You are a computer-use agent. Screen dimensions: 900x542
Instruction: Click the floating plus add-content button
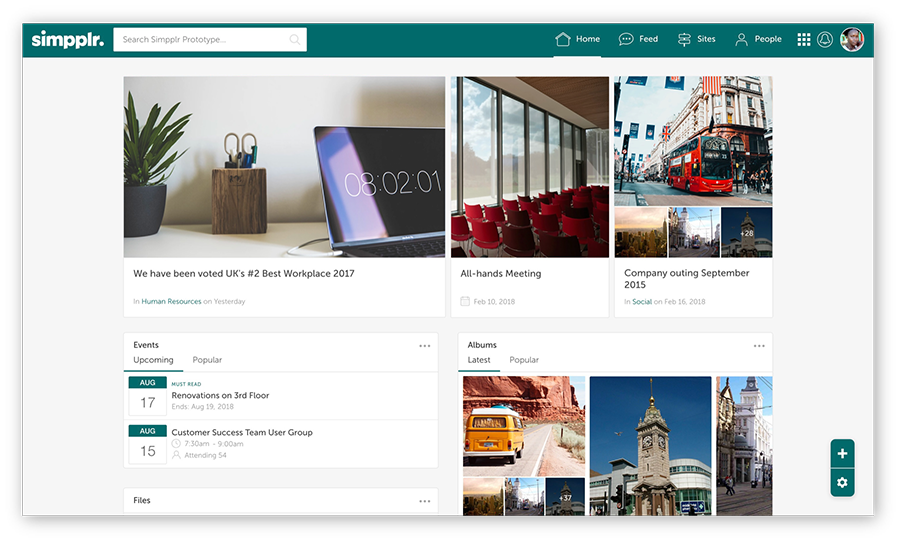842,454
